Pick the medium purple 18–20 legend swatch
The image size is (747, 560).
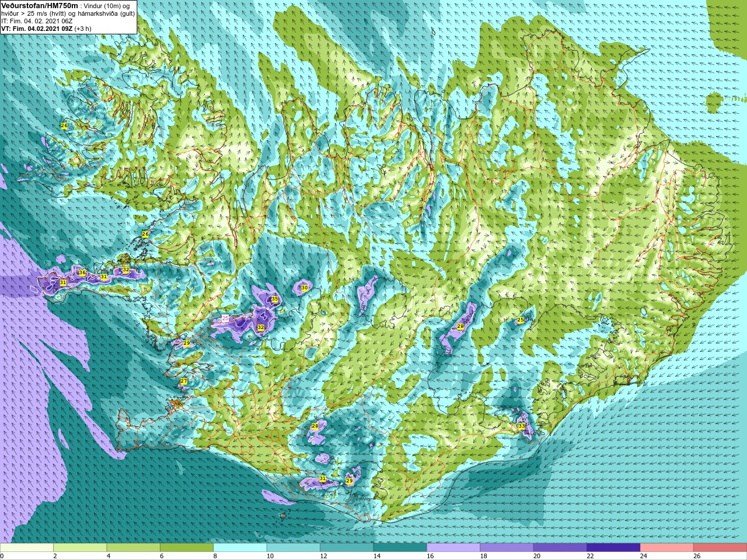(507, 548)
